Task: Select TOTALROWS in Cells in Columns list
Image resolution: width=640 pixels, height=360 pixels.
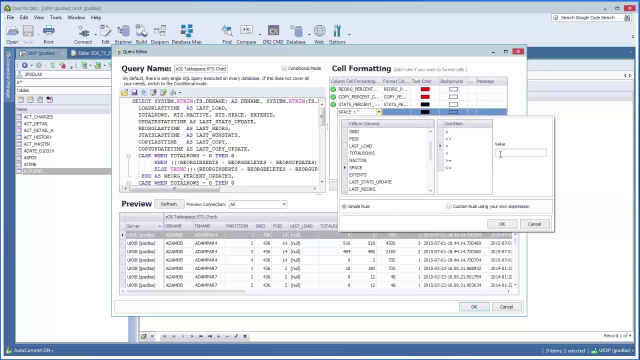Action: [362, 153]
